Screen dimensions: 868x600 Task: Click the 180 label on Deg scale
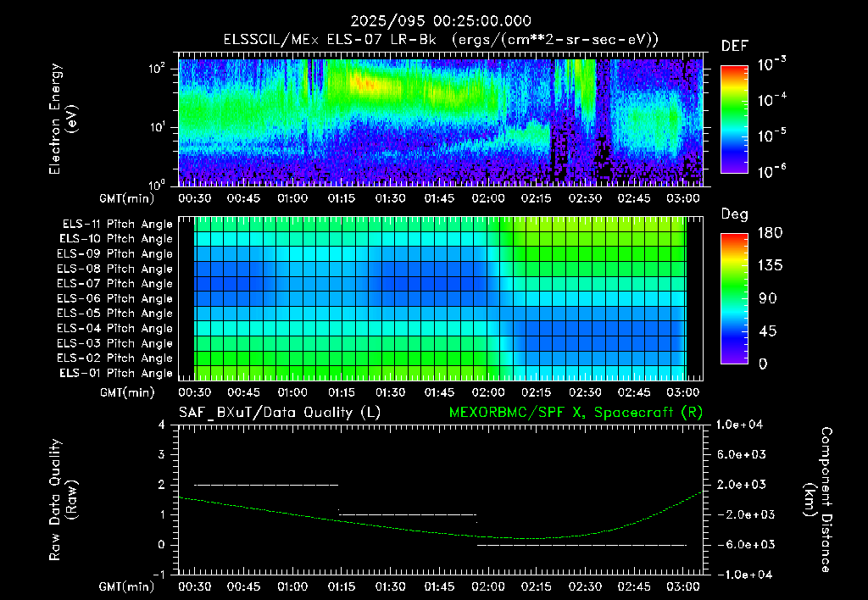(x=770, y=233)
